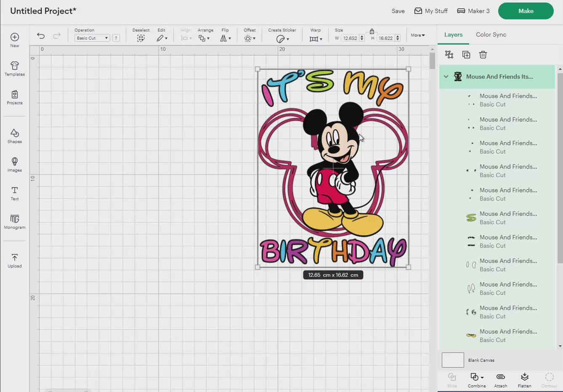Click the green Make button

[526, 11]
